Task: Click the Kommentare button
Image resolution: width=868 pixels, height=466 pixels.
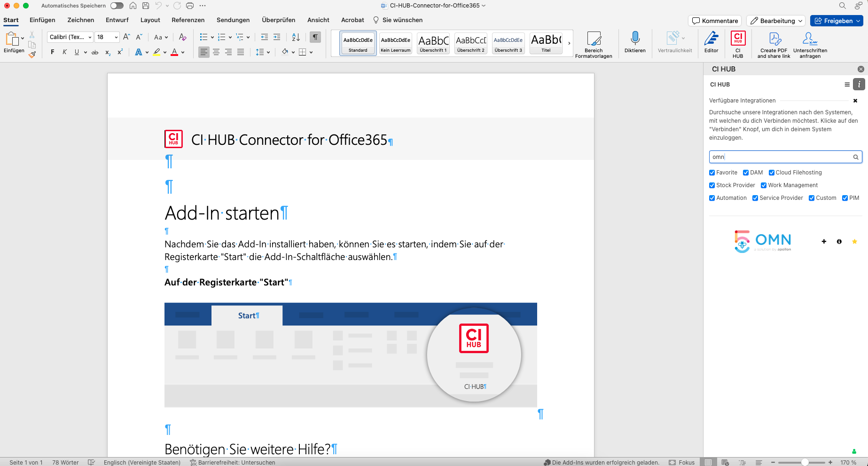Action: pos(715,21)
